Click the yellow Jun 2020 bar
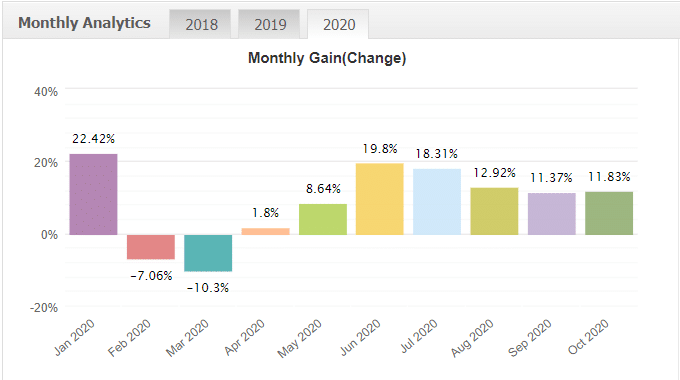 (x=380, y=199)
